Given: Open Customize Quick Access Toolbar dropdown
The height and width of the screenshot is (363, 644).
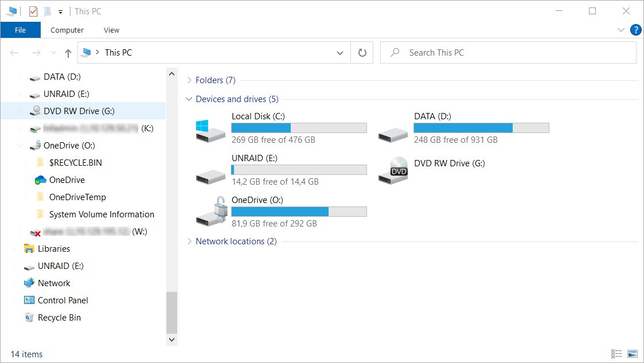Looking at the screenshot, I should click(60, 12).
